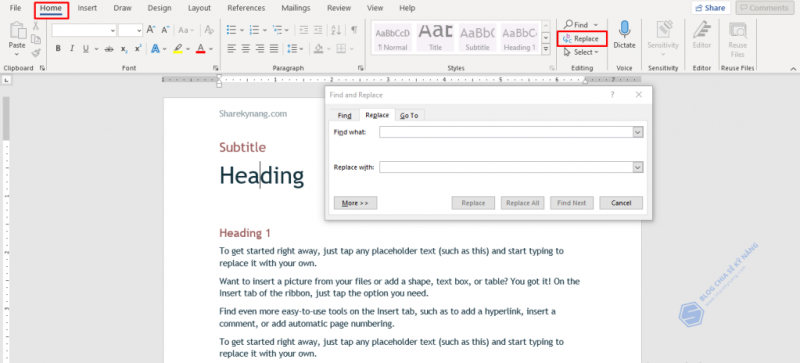Image resolution: width=800 pixels, height=363 pixels.
Task: Click the Numbering list icon
Action: (x=254, y=30)
